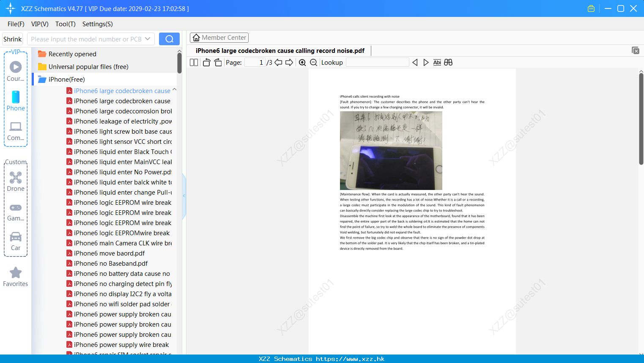The height and width of the screenshot is (363, 644).
Task: Zoom in on the PDF
Action: (x=302, y=63)
